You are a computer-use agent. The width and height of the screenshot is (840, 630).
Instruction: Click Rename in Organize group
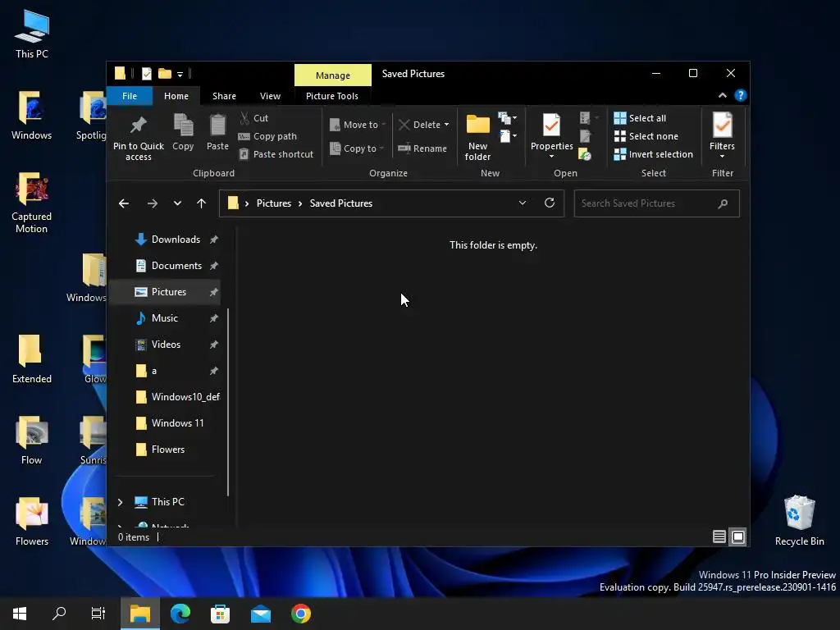[422, 148]
